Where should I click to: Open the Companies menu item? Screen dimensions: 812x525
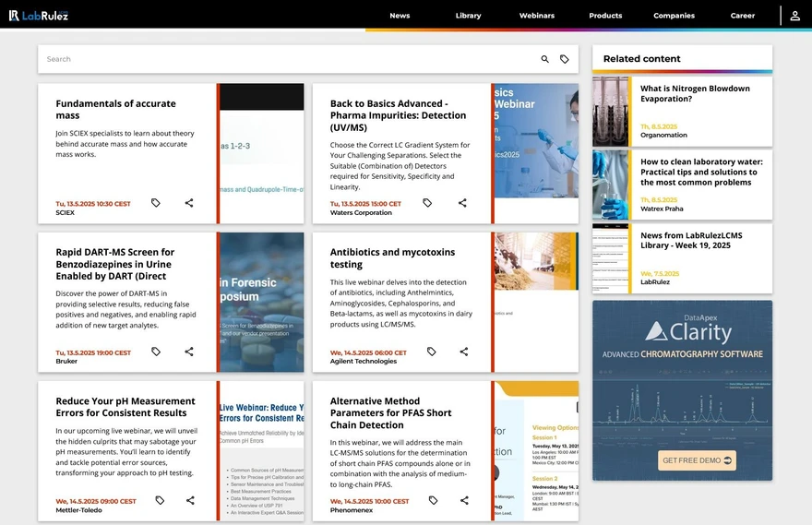click(x=674, y=16)
